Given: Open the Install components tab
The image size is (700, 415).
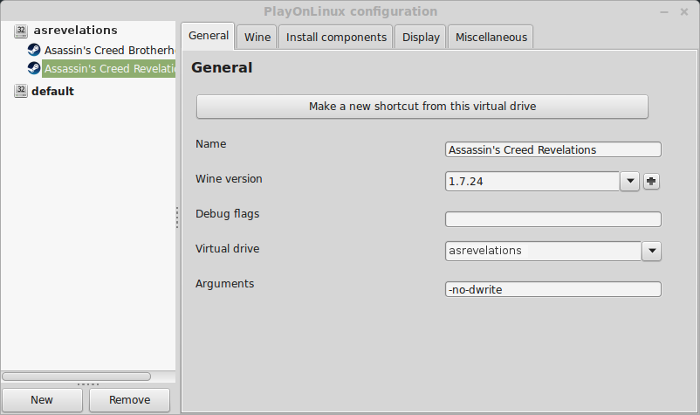Looking at the screenshot, I should pos(336,37).
